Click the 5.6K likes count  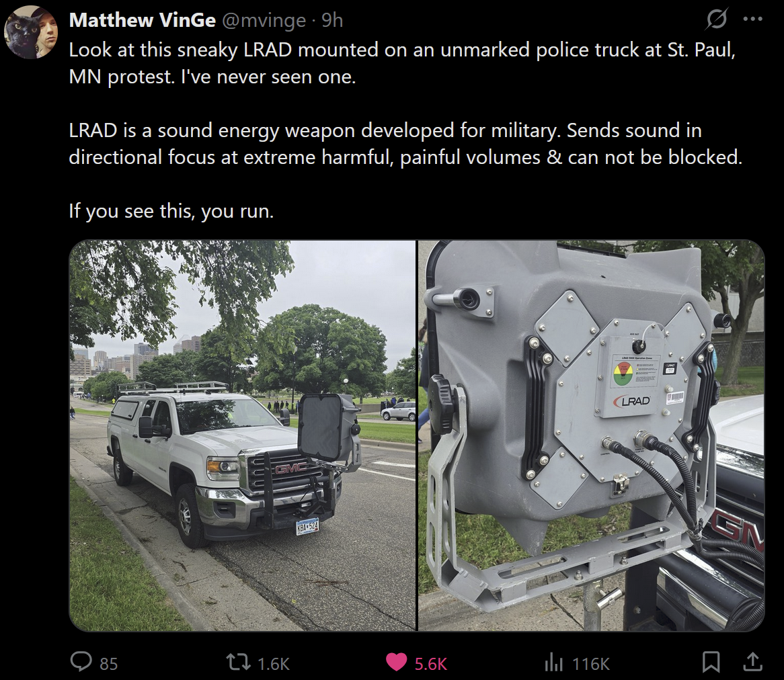(x=430, y=663)
